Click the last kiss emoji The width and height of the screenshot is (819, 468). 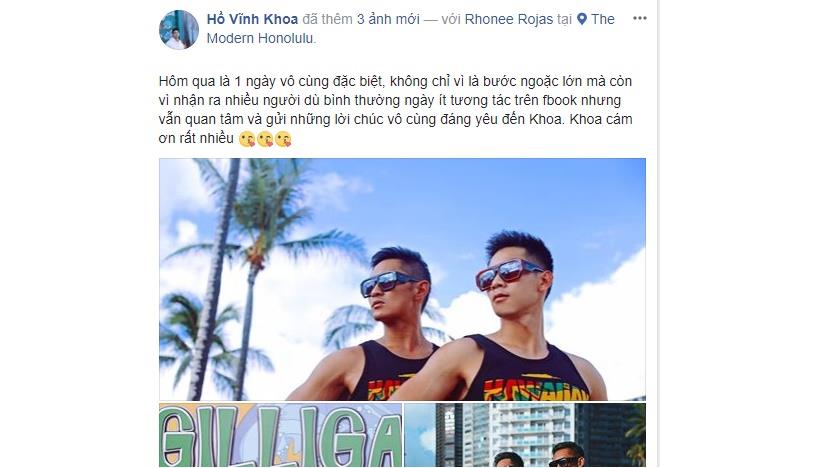click(283, 139)
